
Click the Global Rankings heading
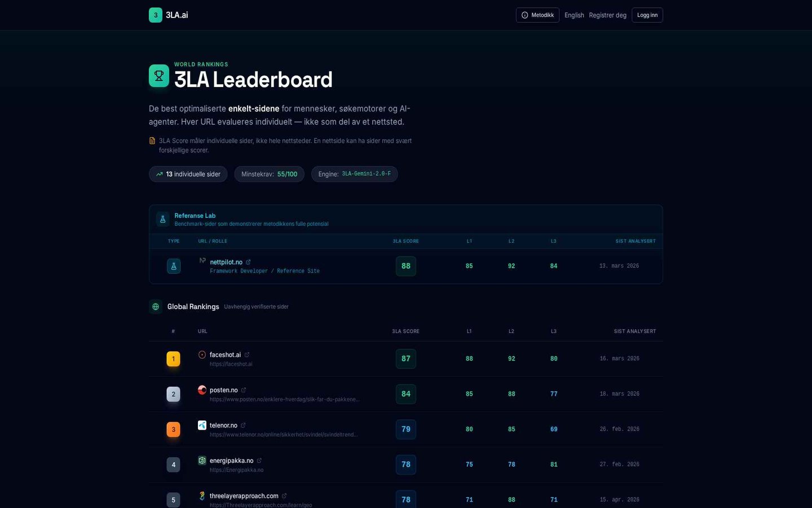point(193,306)
